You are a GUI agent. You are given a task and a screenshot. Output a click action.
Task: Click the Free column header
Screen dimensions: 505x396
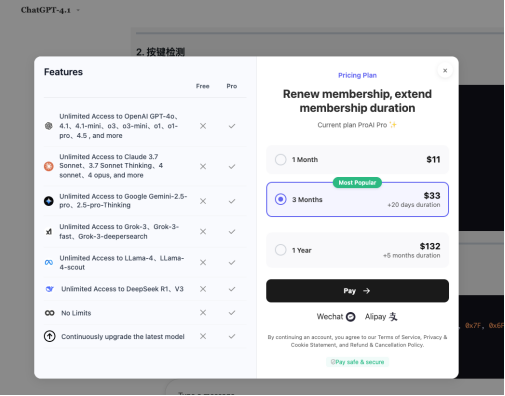tap(203, 86)
